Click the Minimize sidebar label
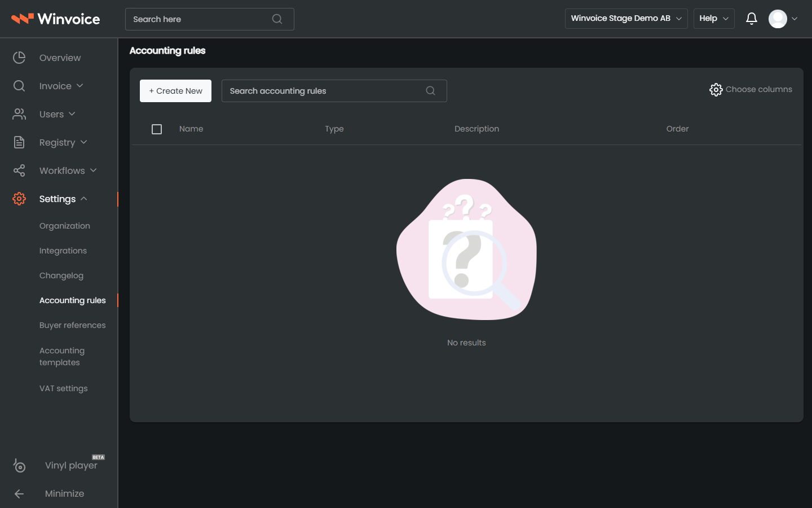Viewport: 812px width, 508px height. (65, 493)
